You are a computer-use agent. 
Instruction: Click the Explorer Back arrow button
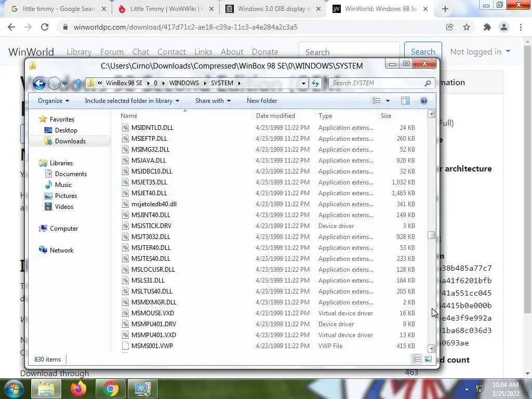click(x=39, y=83)
